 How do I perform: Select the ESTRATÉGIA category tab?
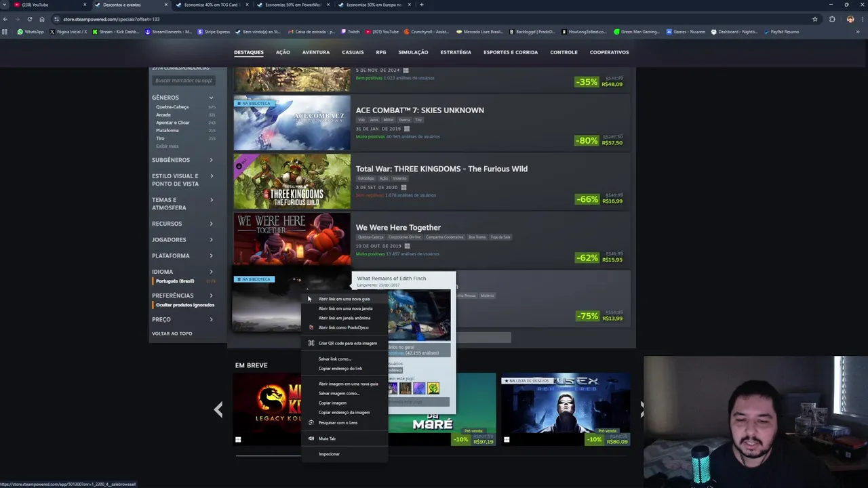pyautogui.click(x=456, y=52)
